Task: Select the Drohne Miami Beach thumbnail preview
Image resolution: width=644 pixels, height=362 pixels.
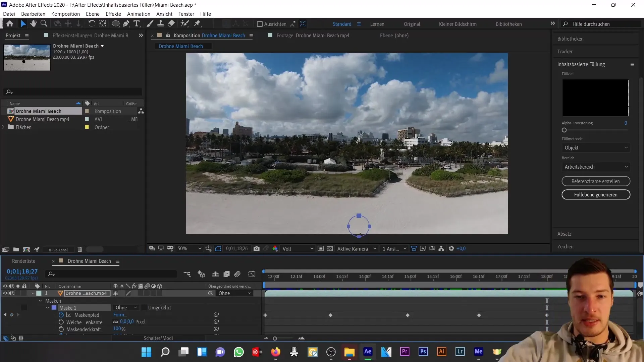Action: click(x=27, y=58)
